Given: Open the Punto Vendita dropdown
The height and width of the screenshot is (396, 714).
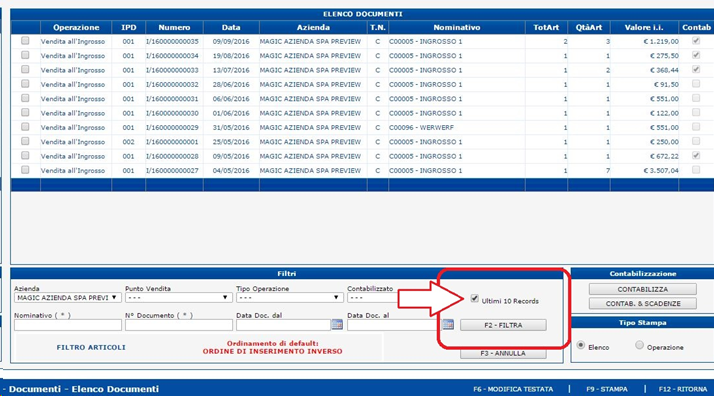Looking at the screenshot, I should coord(178,298).
